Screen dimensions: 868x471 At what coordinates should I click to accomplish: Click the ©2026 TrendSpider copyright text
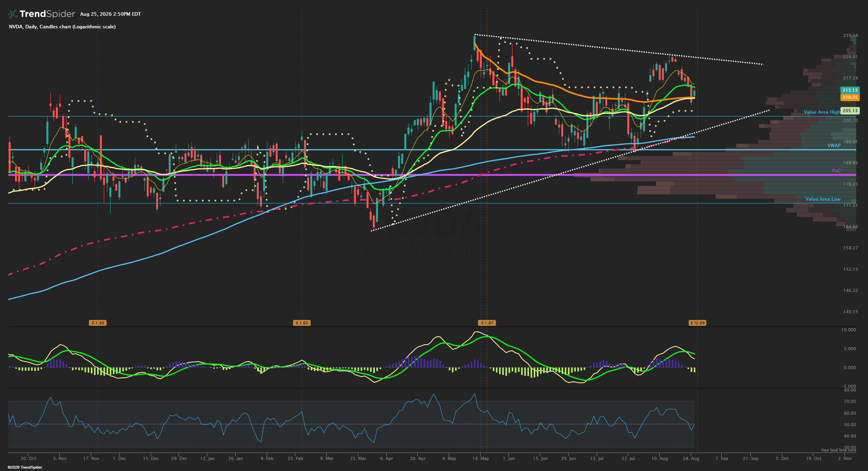coord(25,467)
